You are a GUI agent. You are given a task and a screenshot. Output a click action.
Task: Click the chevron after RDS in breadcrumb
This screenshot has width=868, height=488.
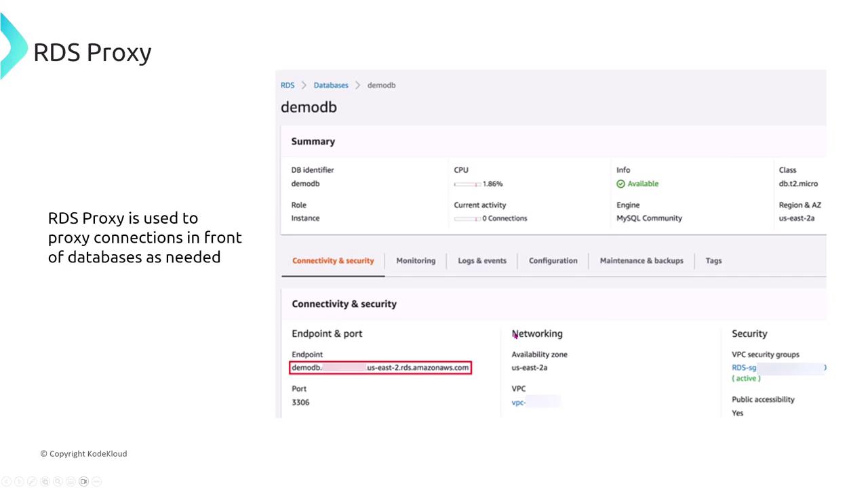pos(304,85)
